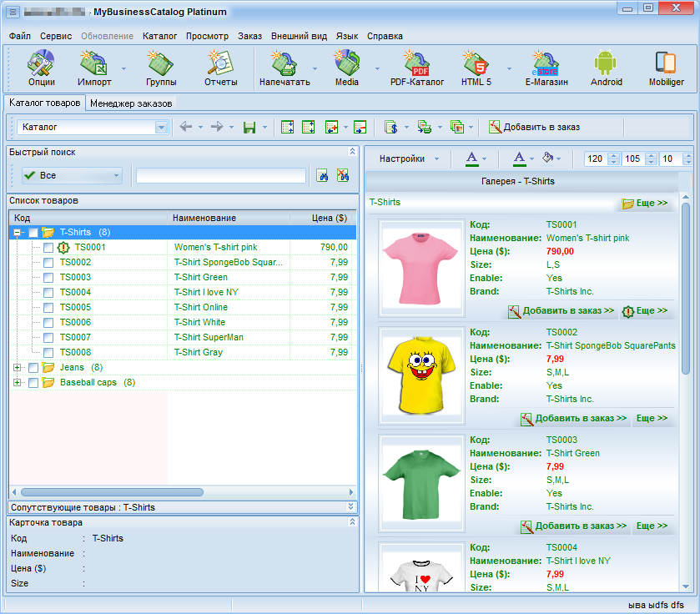Click the stacked images icon in second toolbar
700x614 pixels.
(x=457, y=127)
